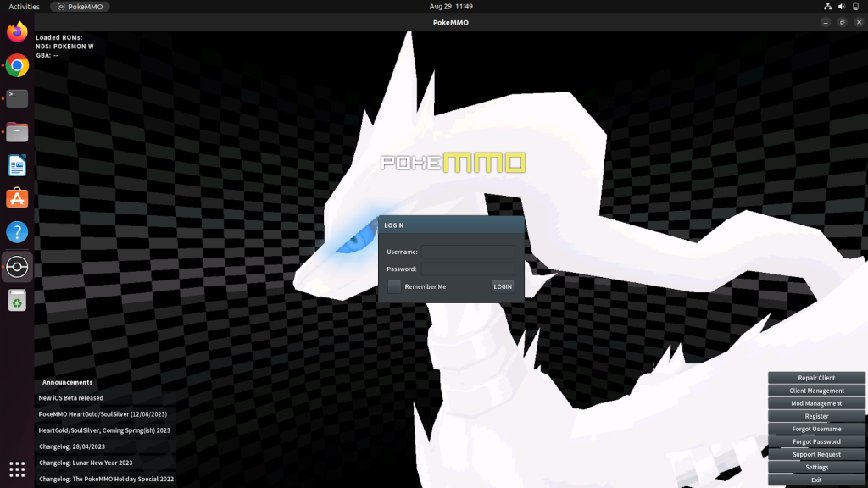
Task: Click the Register button
Action: [x=815, y=416]
